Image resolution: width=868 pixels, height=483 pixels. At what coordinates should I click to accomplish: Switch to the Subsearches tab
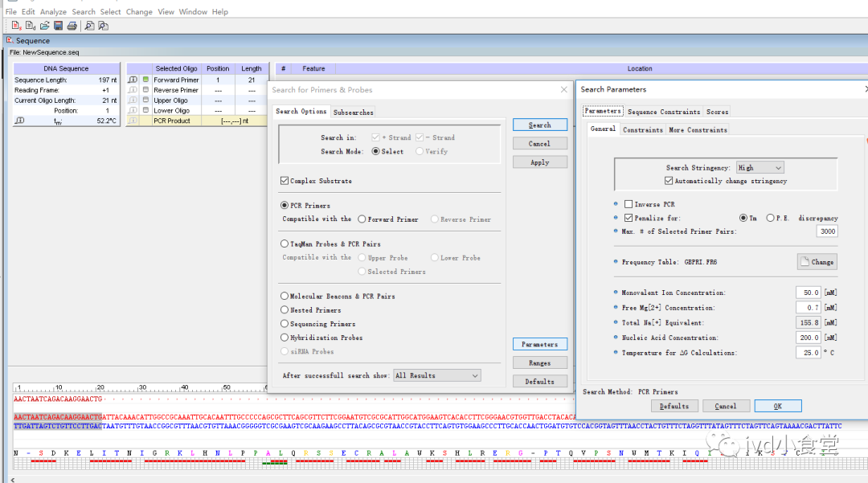point(353,112)
